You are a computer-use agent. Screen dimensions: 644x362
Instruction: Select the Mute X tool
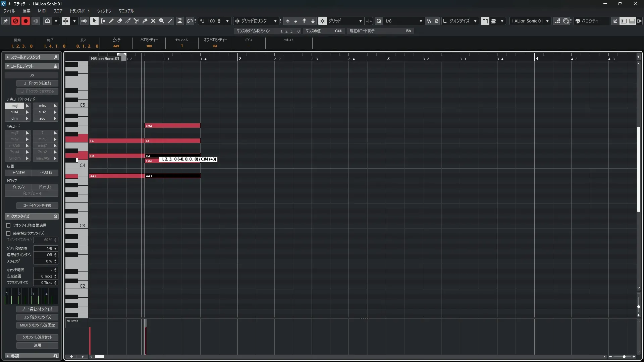pyautogui.click(x=153, y=21)
